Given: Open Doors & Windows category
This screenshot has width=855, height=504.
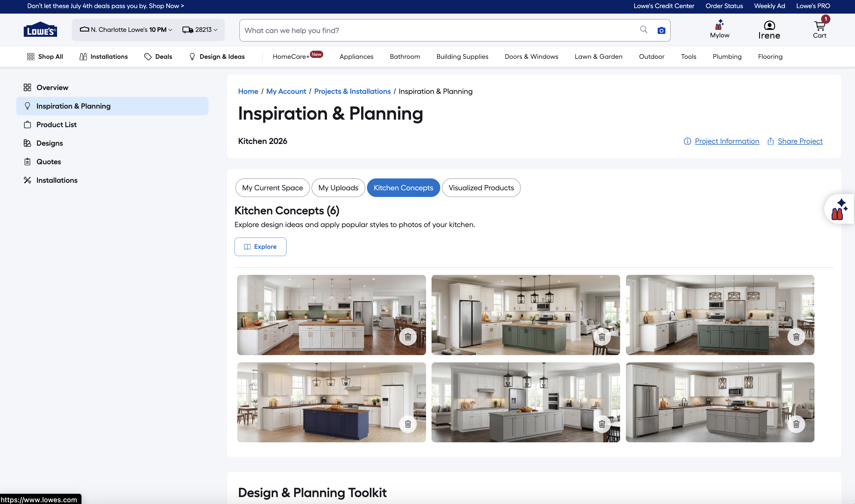Looking at the screenshot, I should click(531, 57).
